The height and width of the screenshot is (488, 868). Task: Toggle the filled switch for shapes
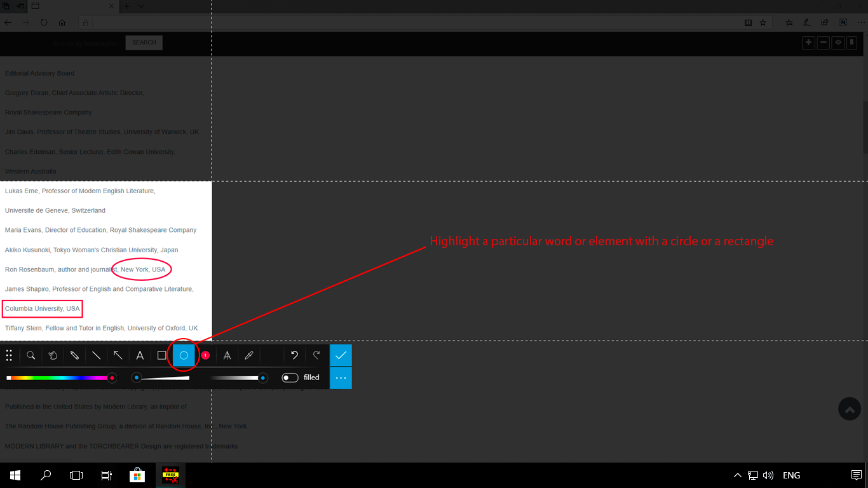click(290, 377)
